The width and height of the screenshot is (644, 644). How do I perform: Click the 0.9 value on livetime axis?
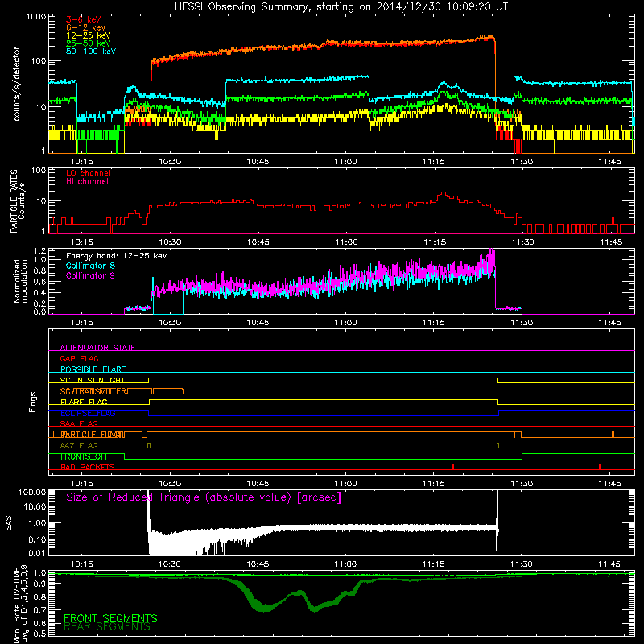click(40, 584)
